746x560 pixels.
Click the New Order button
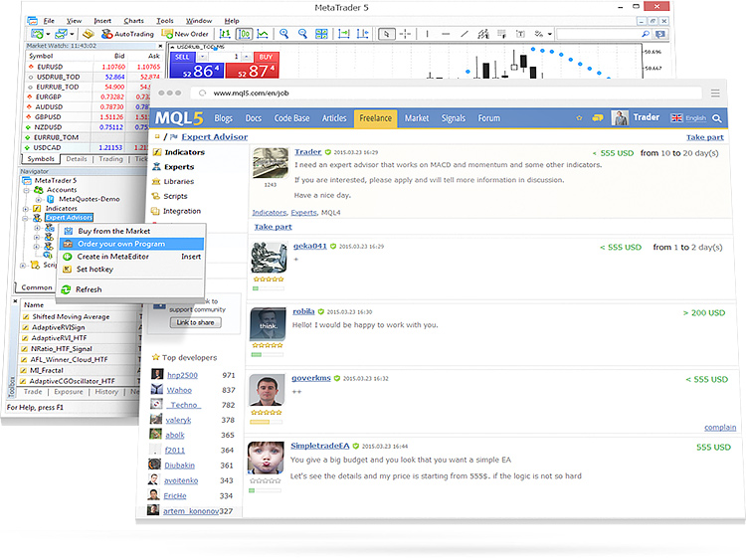coord(186,34)
